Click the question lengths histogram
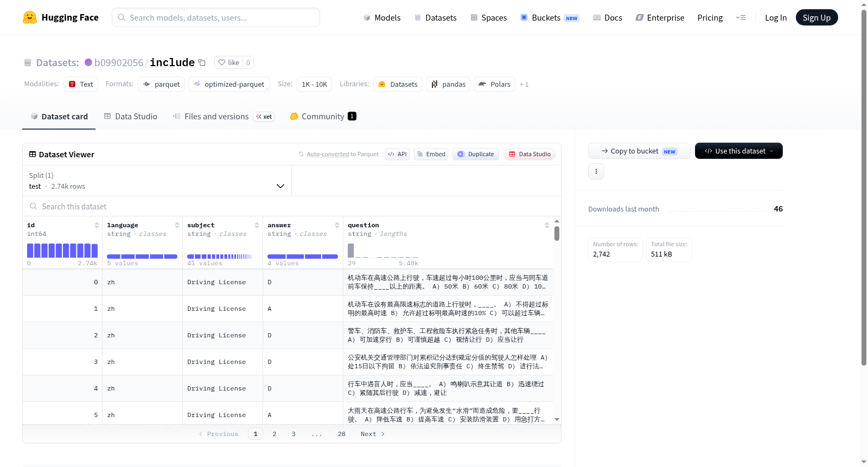 click(382, 251)
